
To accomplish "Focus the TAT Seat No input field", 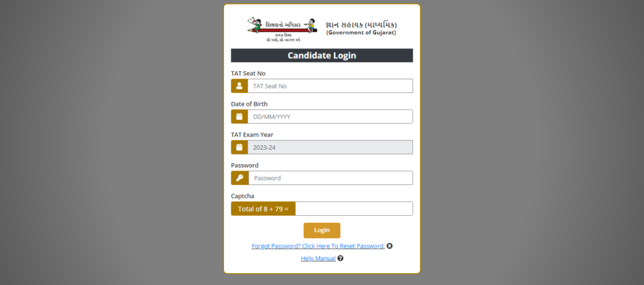I will click(330, 86).
